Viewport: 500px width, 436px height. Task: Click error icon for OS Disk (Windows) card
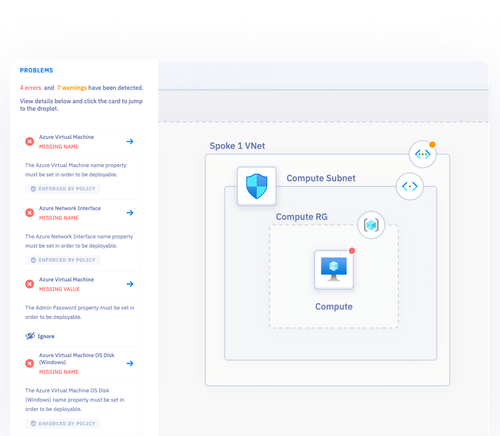30,363
